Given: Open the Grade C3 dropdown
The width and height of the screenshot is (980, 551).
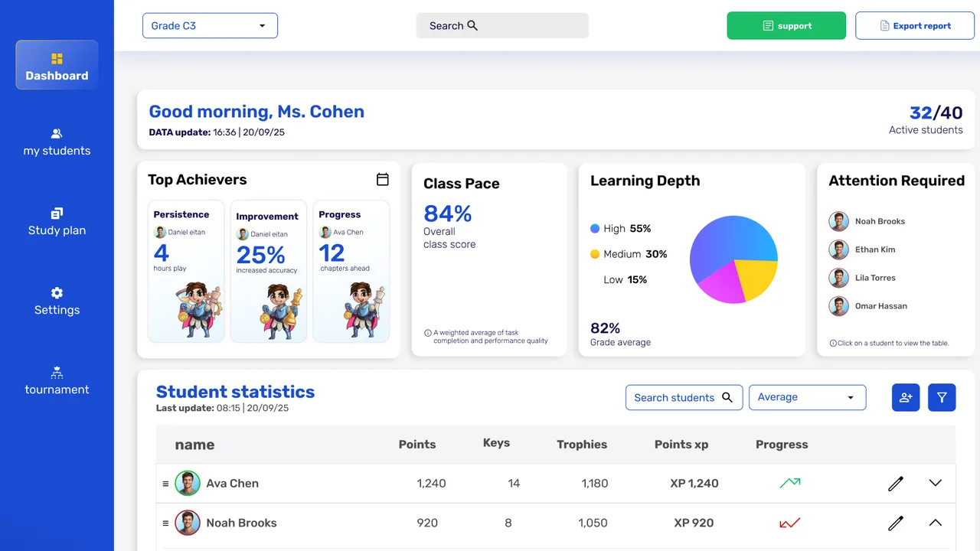Looking at the screenshot, I should 210,25.
